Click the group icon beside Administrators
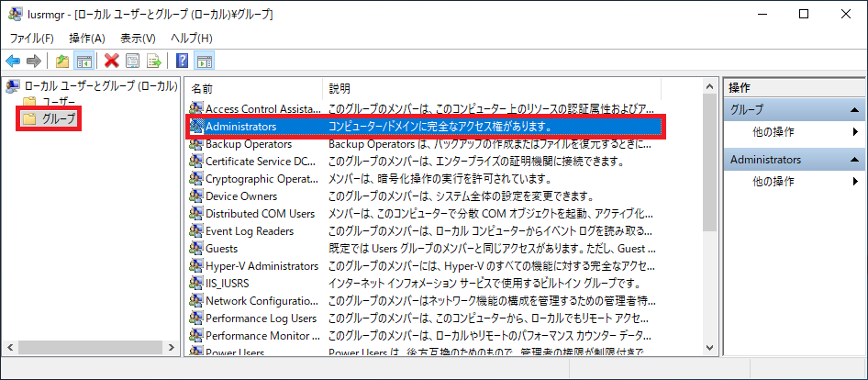 coord(196,127)
